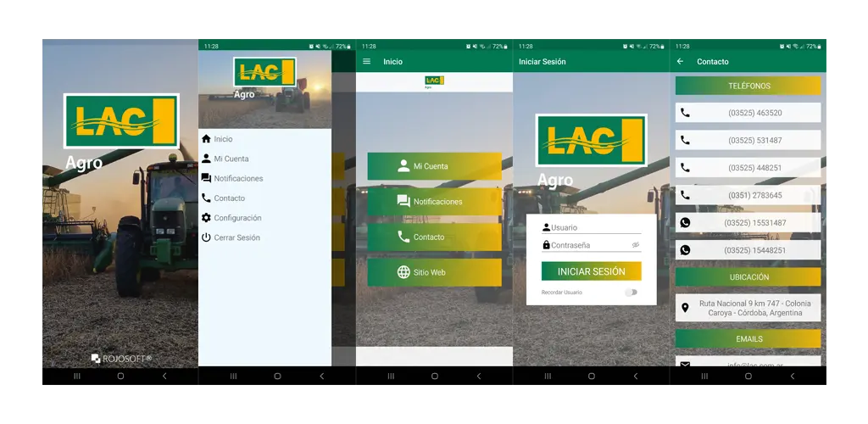Open the Ruta Nacional 9 location card
The image size is (868, 424).
(748, 308)
